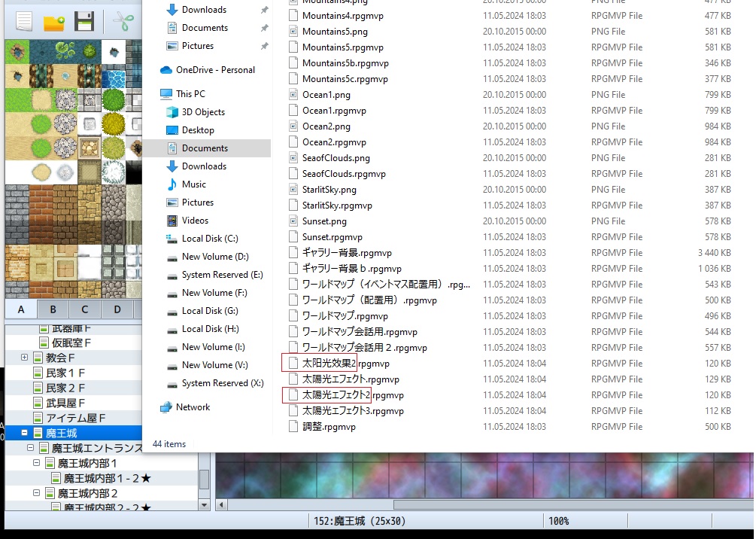Select Local Disk (C:) drive
Viewport: 756px width, 539px height.
pyautogui.click(x=210, y=239)
